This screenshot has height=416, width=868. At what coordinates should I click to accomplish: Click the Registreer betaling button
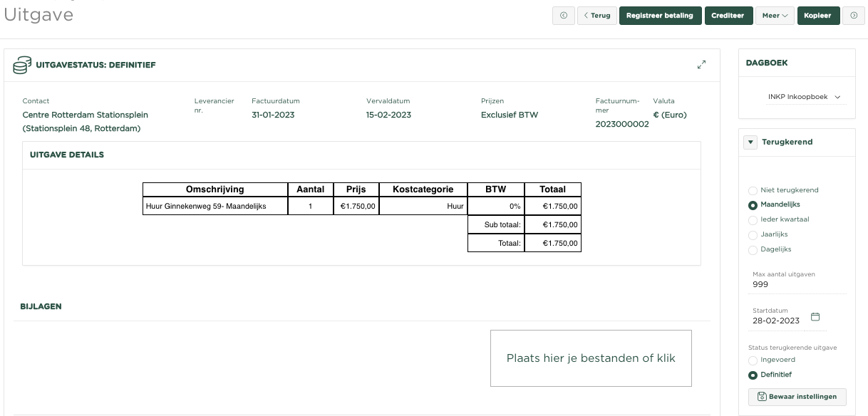click(659, 16)
